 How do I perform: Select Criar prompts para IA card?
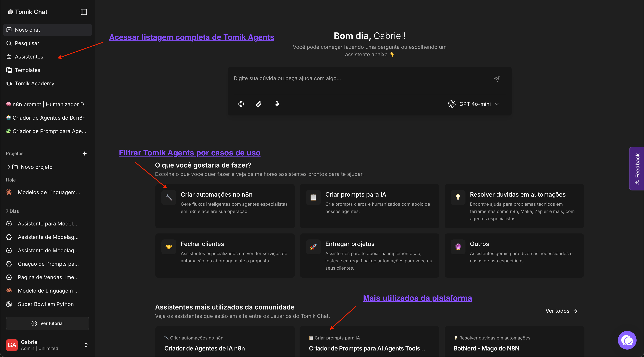pos(370,206)
